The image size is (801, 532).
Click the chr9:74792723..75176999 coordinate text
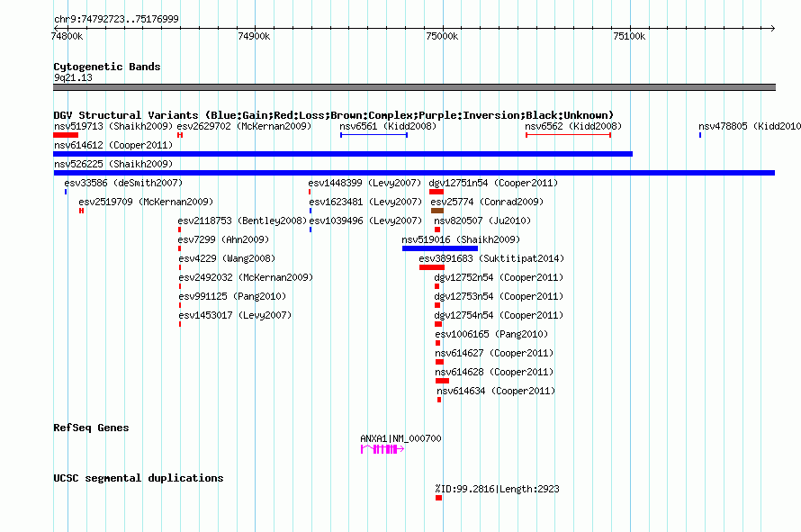coord(116,20)
